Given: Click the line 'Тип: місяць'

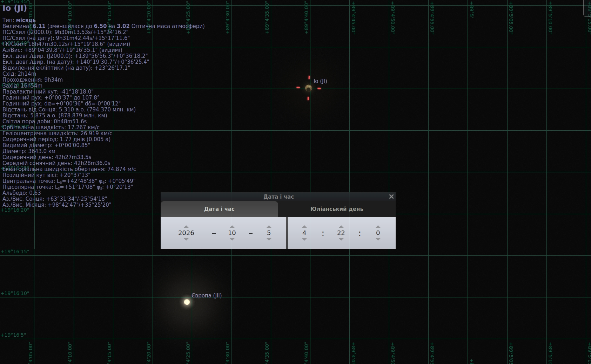Looking at the screenshot, I should (x=19, y=20).
